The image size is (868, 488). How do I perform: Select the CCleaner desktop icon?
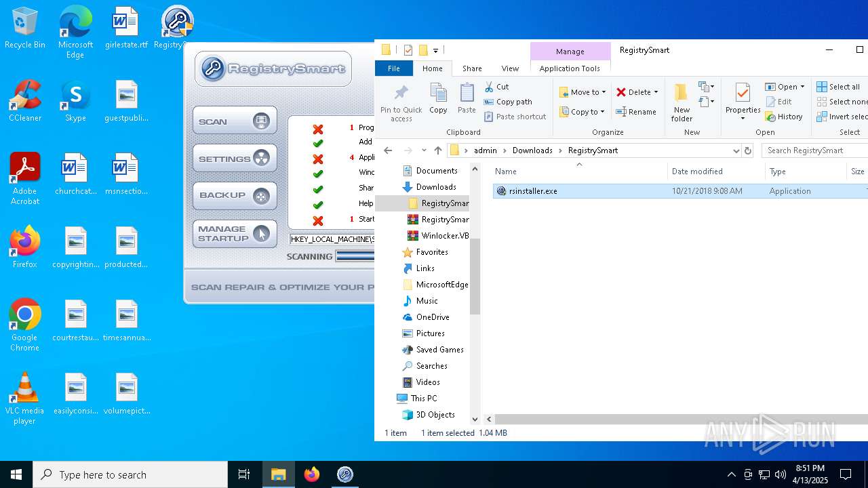(x=24, y=101)
